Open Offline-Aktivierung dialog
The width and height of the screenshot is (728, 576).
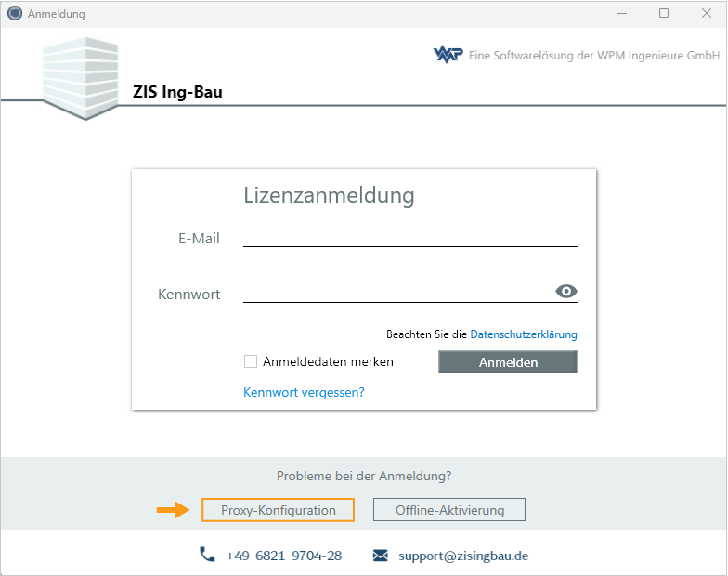pyautogui.click(x=449, y=509)
